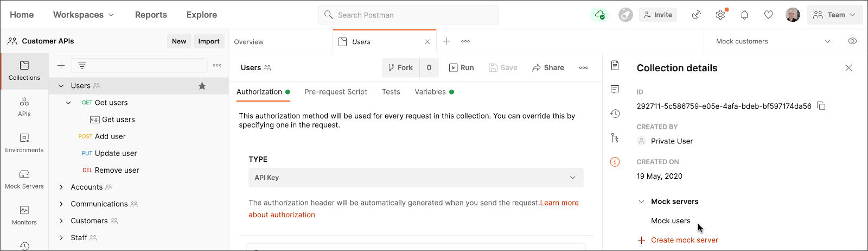Viewport: 868px width, 251px height.
Task: Open environment quick look eye icon
Action: (852, 41)
